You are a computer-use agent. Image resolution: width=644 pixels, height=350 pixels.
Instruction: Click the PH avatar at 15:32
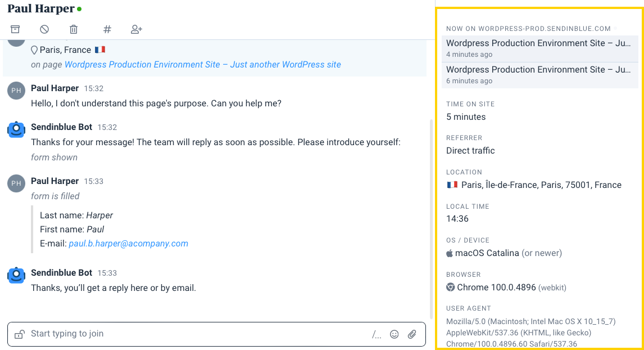(x=16, y=91)
